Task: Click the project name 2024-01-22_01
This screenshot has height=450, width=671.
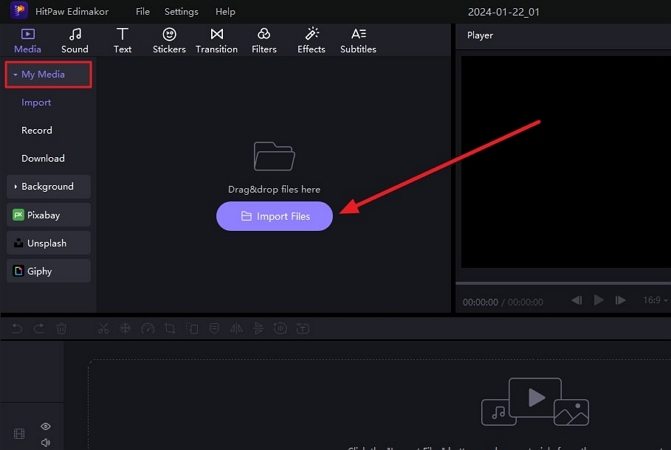Action: coord(504,12)
